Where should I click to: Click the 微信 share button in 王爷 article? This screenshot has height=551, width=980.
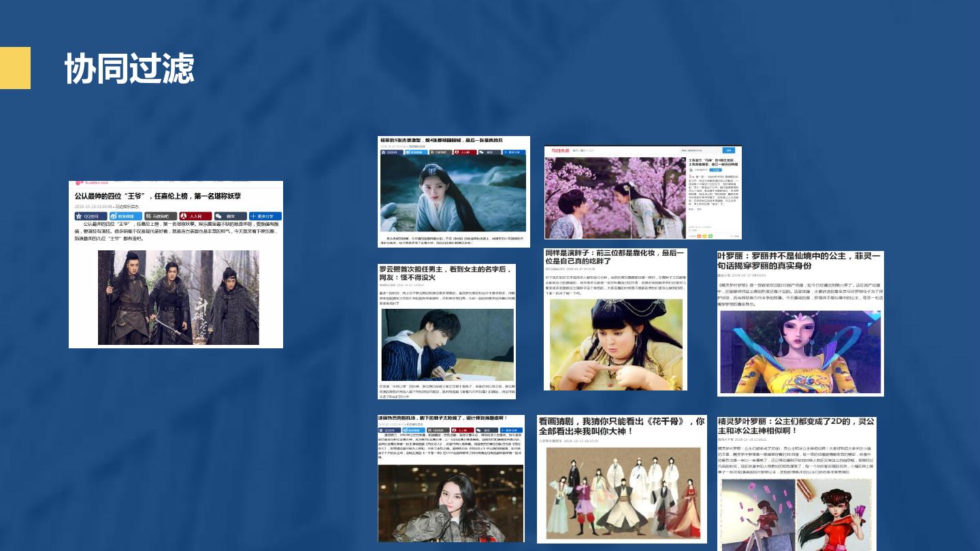230,216
